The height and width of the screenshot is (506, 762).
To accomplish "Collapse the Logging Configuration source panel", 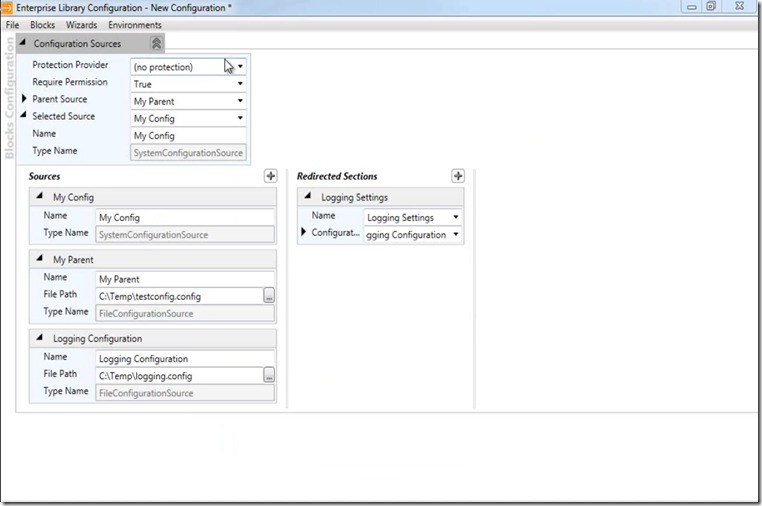I will click(39, 337).
